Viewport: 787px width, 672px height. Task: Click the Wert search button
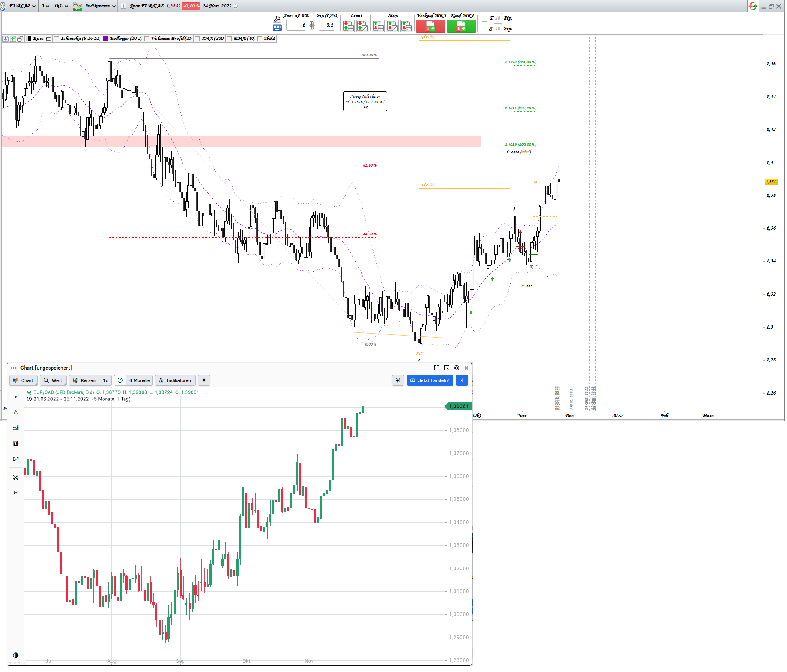53,380
